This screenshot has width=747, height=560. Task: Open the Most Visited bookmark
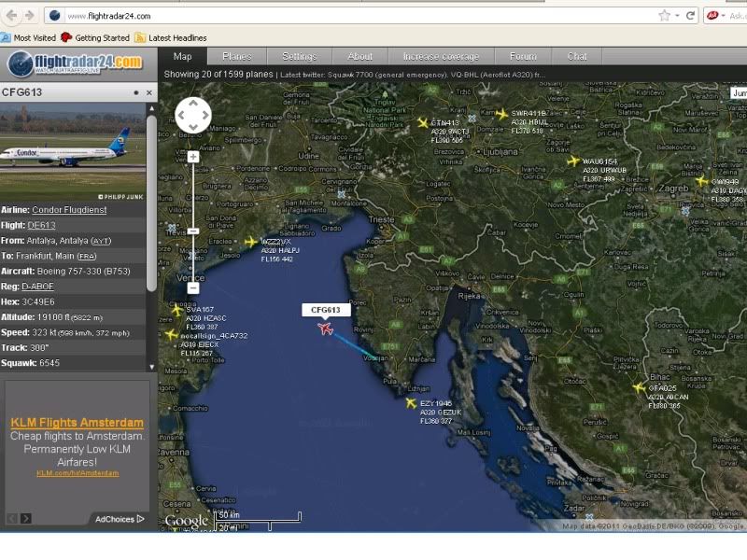coord(29,37)
